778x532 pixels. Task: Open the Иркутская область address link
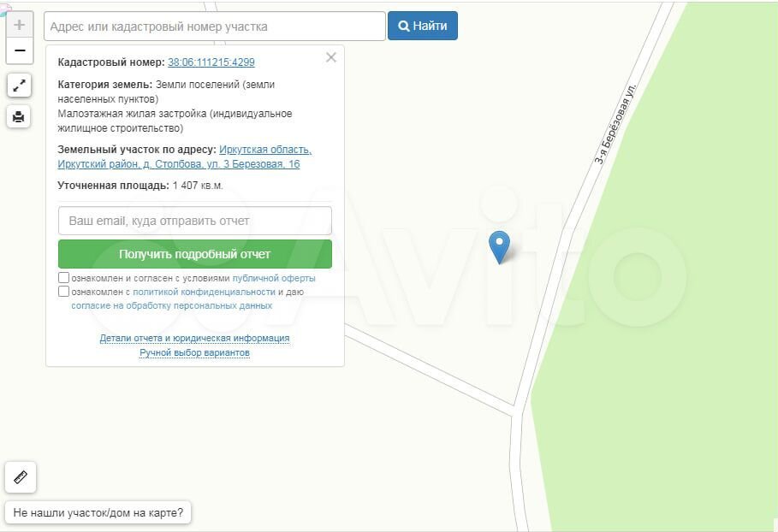[264, 150]
